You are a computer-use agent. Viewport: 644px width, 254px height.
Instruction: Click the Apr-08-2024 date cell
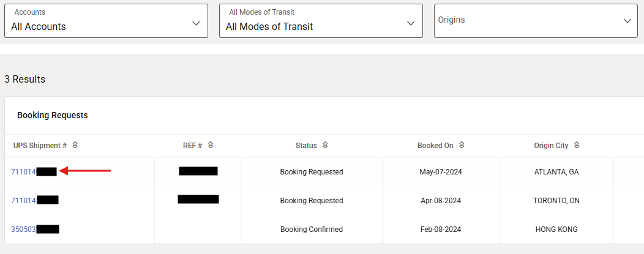click(441, 201)
